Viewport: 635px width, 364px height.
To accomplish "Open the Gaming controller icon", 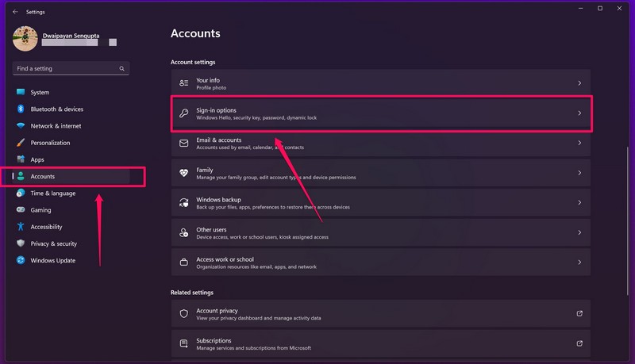I will (21, 210).
